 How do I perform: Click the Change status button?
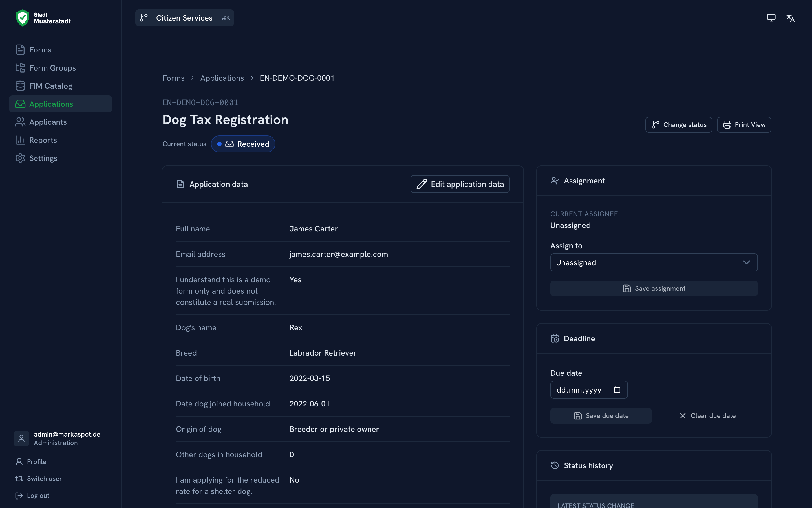coord(678,125)
